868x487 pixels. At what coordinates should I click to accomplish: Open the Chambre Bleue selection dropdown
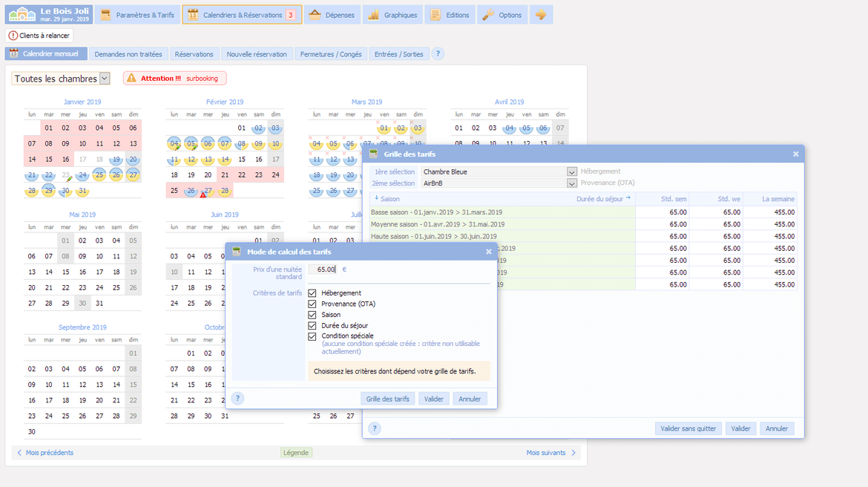click(571, 172)
